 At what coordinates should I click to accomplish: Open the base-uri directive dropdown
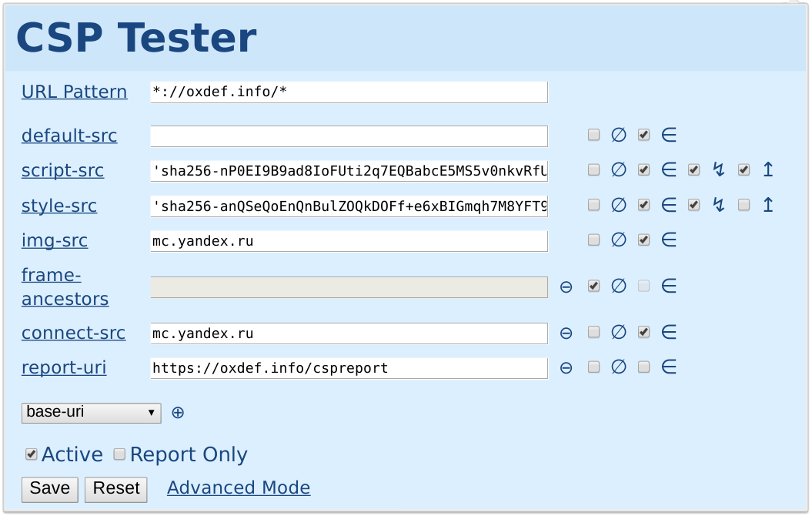coord(91,413)
